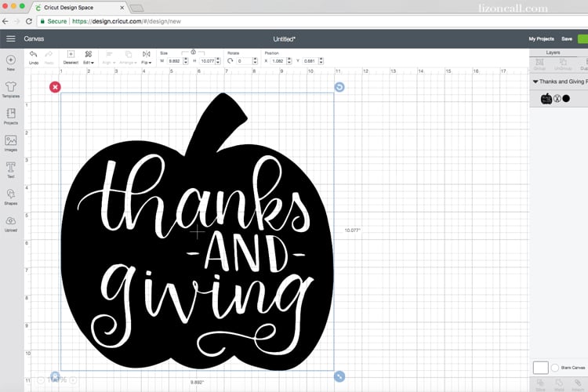
Task: Click the Rotate stepper arrows
Action: [x=255, y=61]
